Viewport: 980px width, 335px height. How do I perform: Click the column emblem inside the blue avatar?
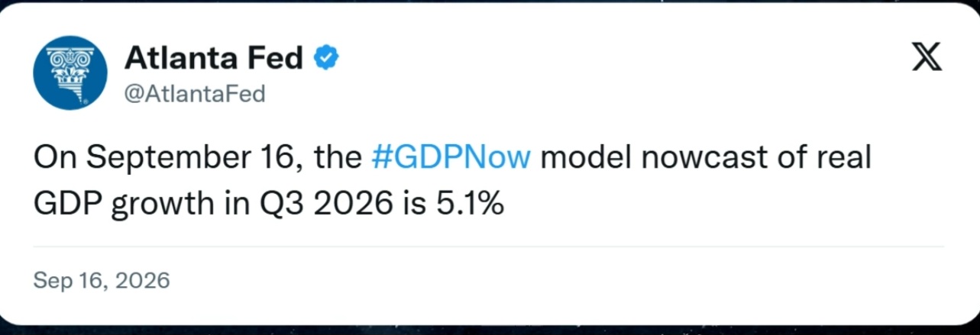[x=71, y=72]
